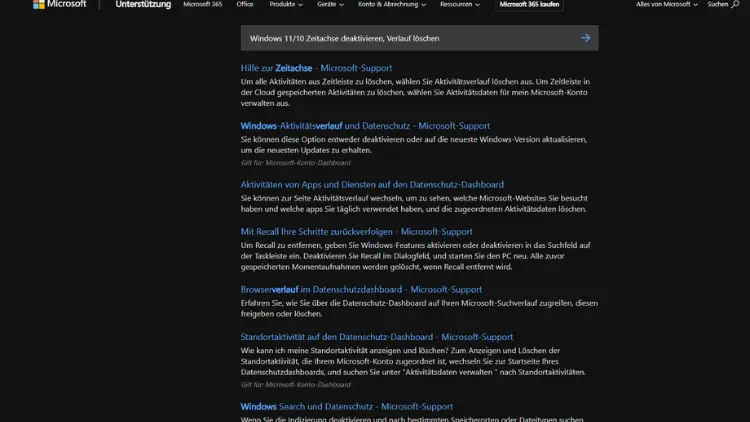The width and height of the screenshot is (750, 422).
Task: Expand the Ressourcen dropdown menu
Action: tap(460, 4)
